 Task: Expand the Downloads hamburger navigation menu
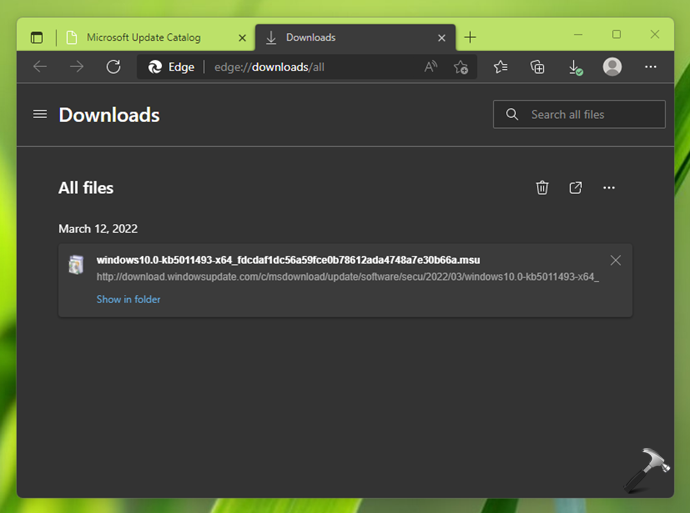click(40, 114)
